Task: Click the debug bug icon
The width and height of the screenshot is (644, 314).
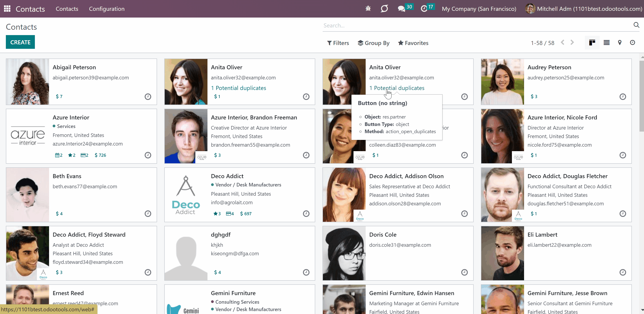Action: point(368,9)
